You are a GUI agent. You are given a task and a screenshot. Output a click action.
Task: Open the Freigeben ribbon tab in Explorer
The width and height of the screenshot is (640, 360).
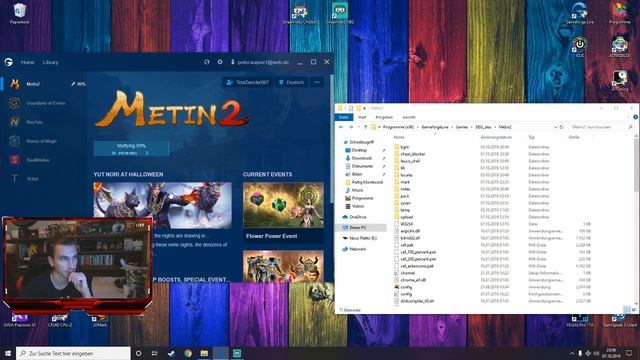click(x=384, y=117)
